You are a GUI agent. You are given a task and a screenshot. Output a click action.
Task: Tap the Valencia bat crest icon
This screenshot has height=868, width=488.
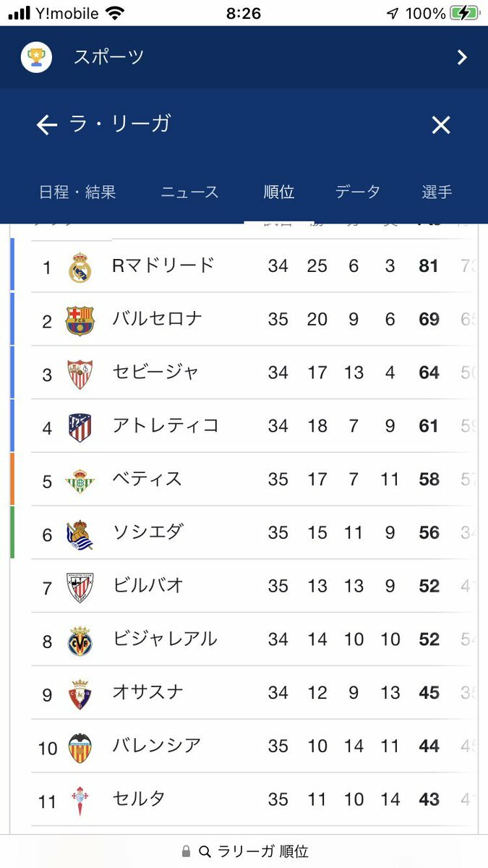[80, 747]
